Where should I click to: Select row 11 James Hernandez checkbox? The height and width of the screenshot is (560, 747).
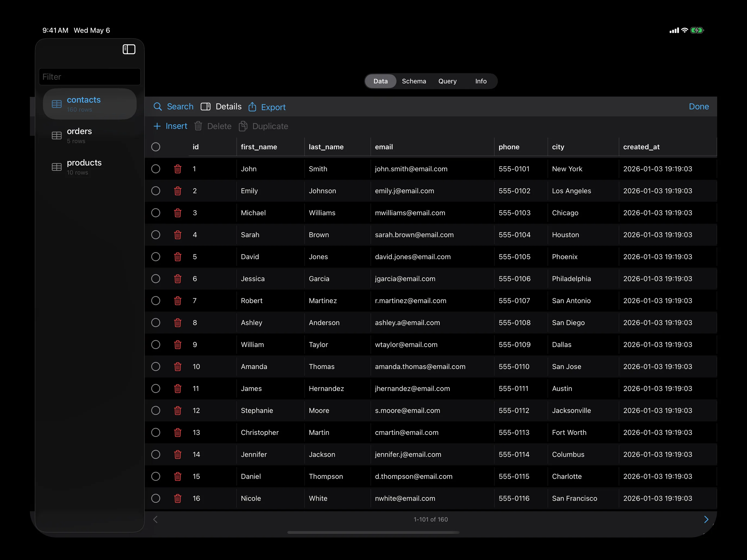pos(156,388)
